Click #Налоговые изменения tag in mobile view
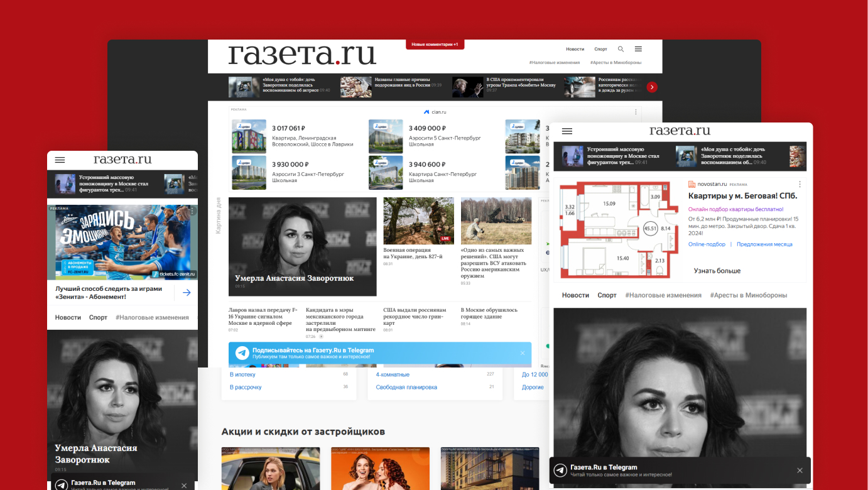The width and height of the screenshot is (868, 490). tap(152, 317)
